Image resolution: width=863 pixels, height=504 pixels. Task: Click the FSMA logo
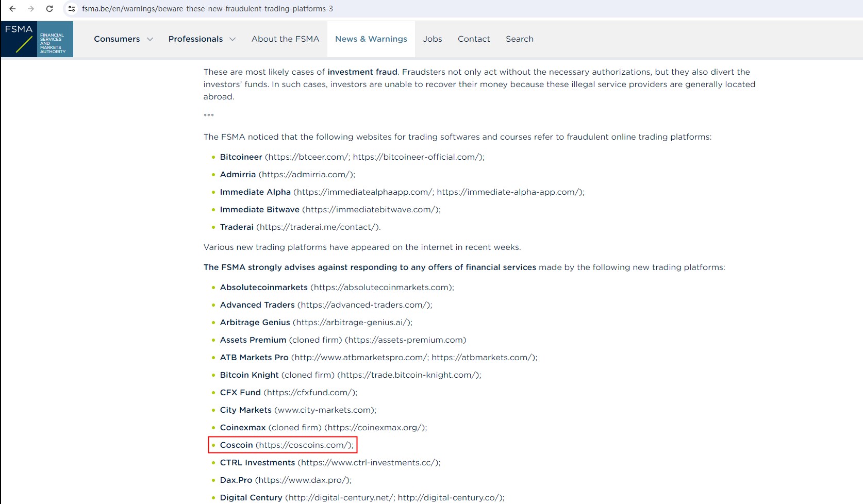pyautogui.click(x=37, y=39)
